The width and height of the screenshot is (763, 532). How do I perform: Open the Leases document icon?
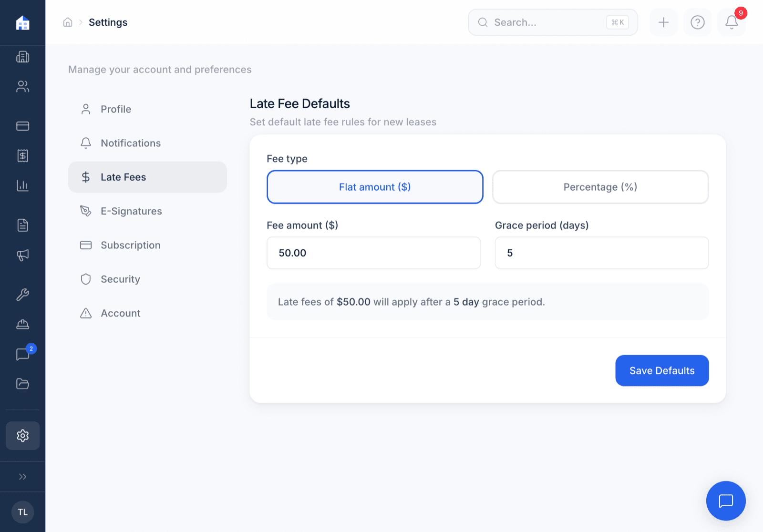pyautogui.click(x=22, y=225)
